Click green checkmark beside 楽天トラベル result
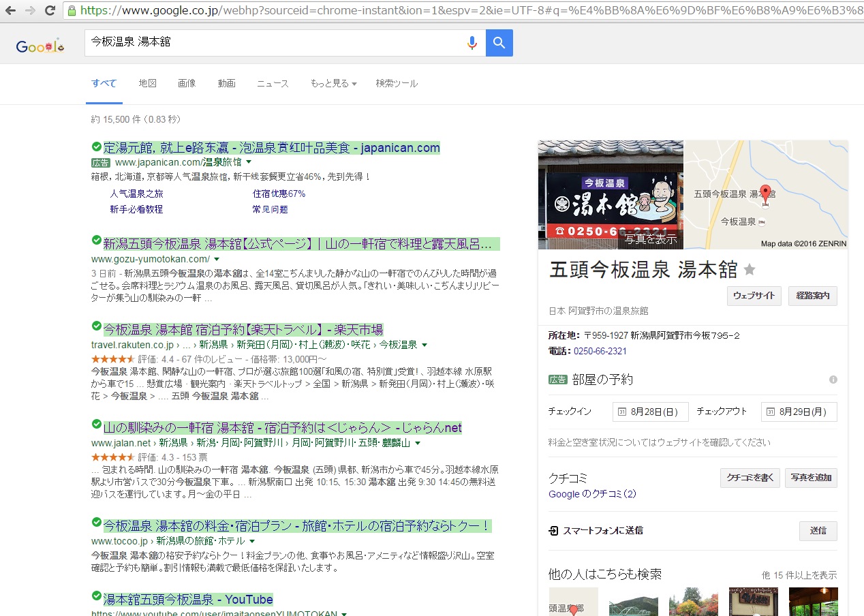The image size is (864, 616). (x=96, y=326)
